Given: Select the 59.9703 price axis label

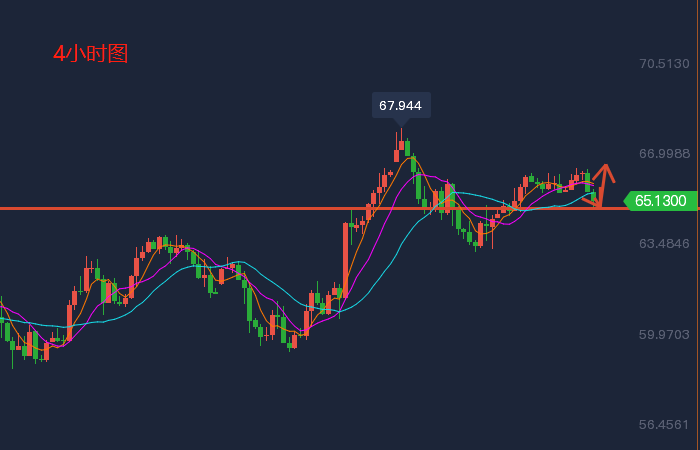Looking at the screenshot, I should pyautogui.click(x=664, y=334).
